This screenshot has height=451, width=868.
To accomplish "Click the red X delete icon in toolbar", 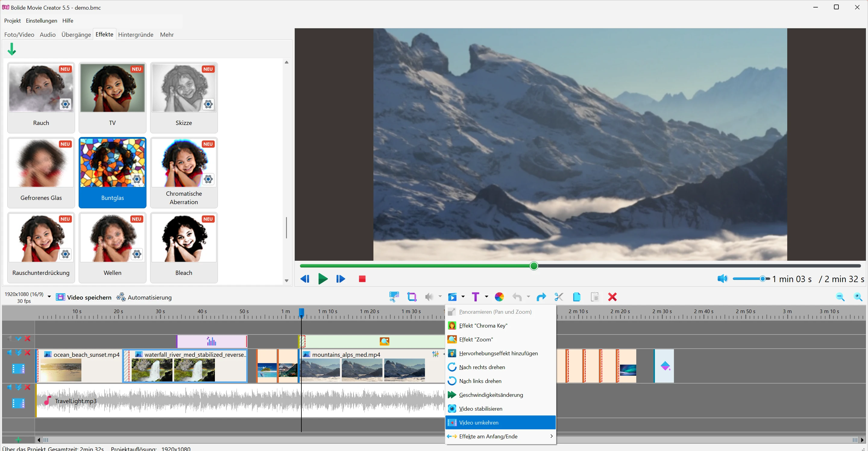I will coord(612,297).
